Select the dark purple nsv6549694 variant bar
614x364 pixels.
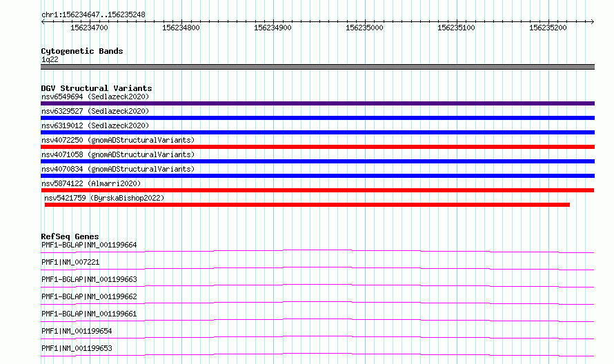click(317, 103)
